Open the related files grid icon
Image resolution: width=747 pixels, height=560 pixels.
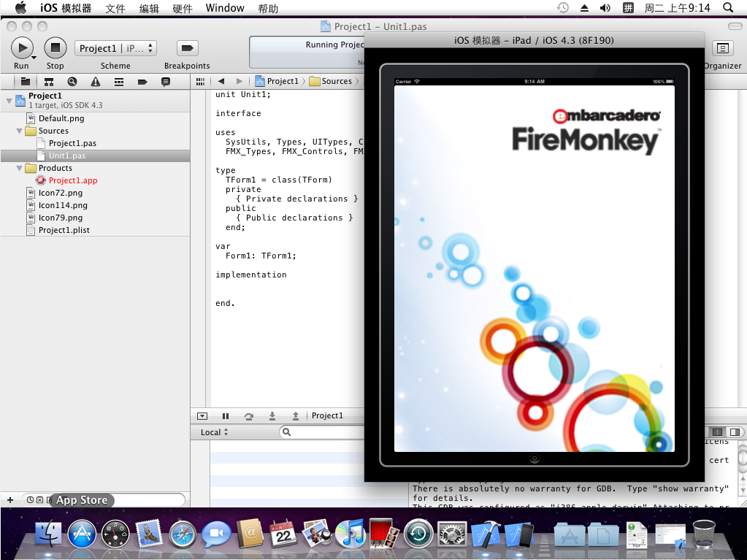[201, 82]
